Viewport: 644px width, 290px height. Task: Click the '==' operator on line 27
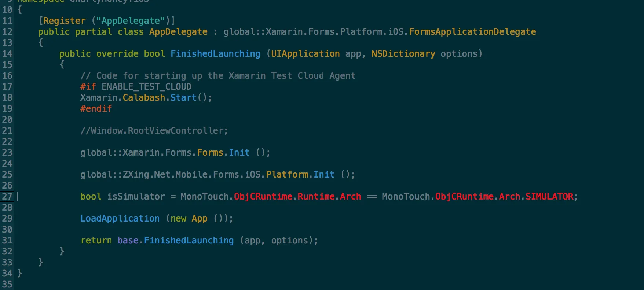[x=372, y=197]
